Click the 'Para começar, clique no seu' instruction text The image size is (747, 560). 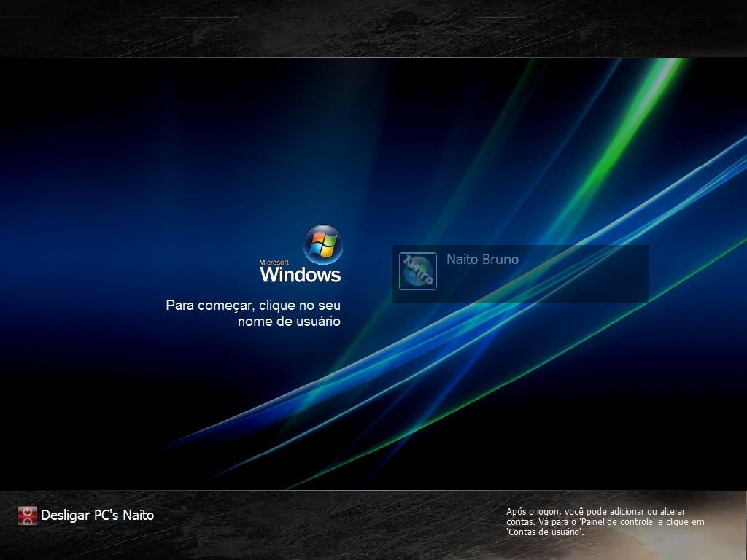(x=253, y=306)
